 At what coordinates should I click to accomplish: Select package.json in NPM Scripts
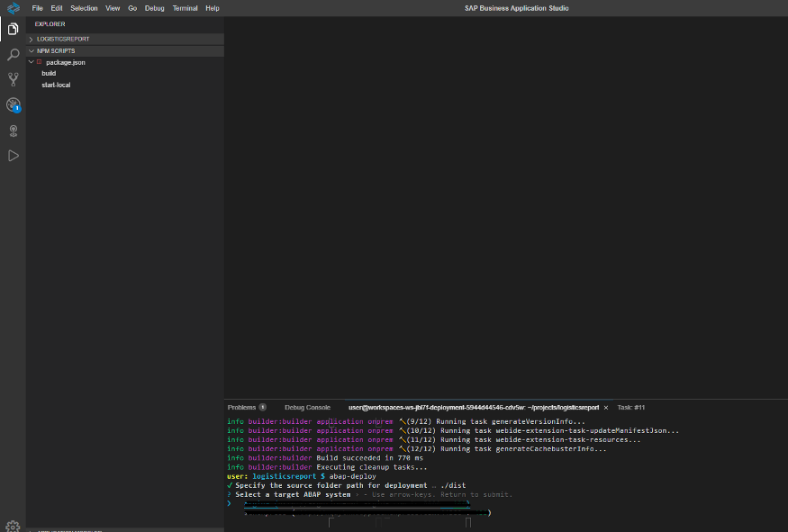pyautogui.click(x=66, y=62)
